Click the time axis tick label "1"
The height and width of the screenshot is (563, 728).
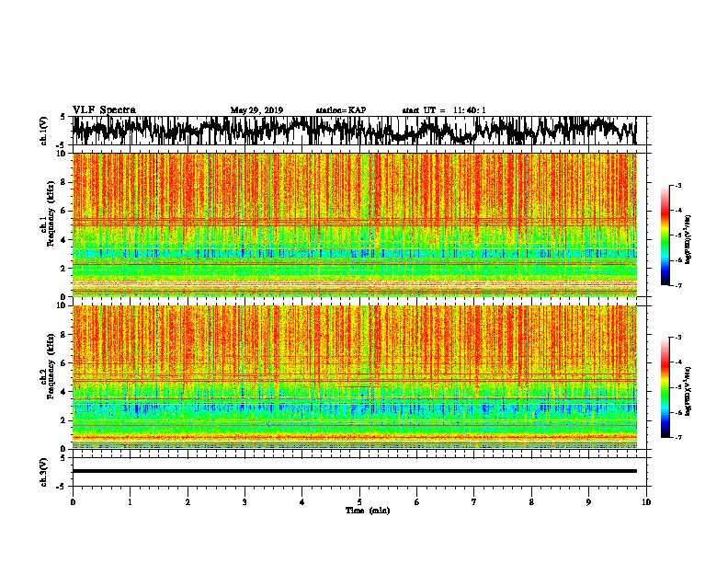pos(130,502)
